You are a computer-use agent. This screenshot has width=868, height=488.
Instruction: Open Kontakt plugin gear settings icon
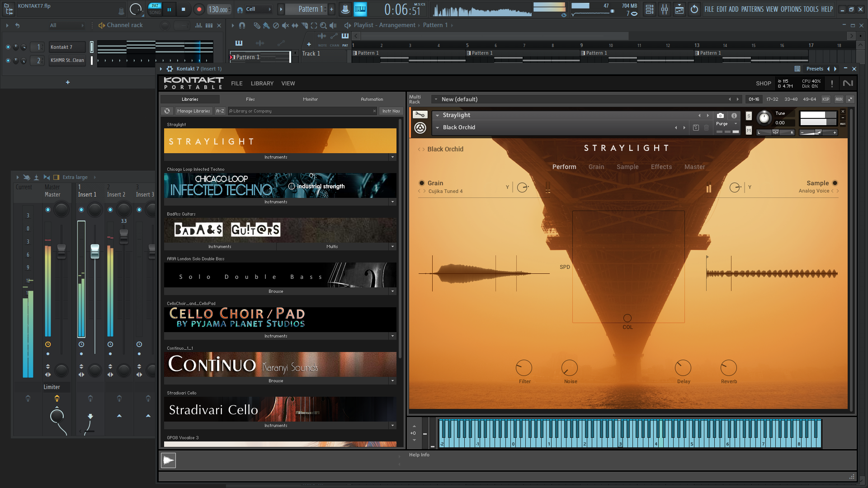(170, 69)
